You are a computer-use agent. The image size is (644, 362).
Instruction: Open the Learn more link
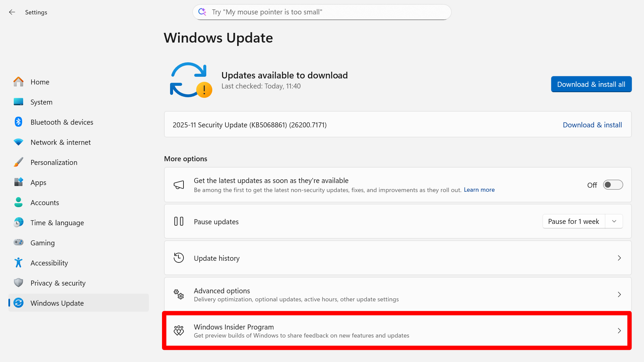click(479, 190)
